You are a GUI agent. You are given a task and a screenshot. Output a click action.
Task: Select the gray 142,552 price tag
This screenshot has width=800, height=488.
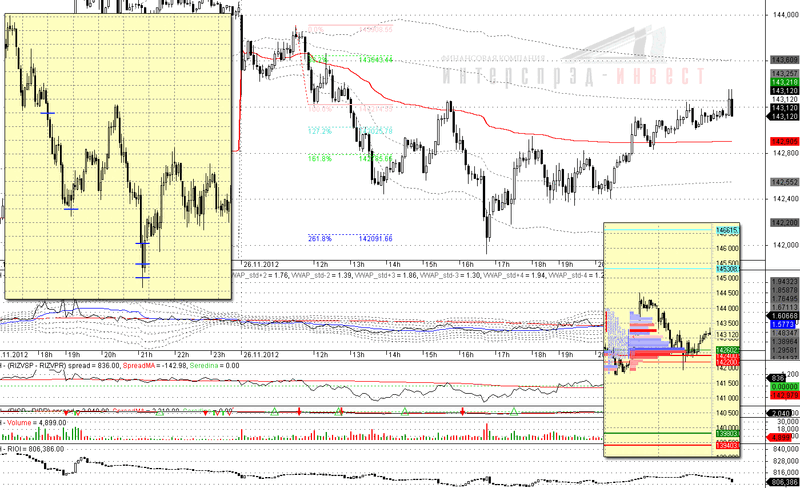[x=785, y=182]
